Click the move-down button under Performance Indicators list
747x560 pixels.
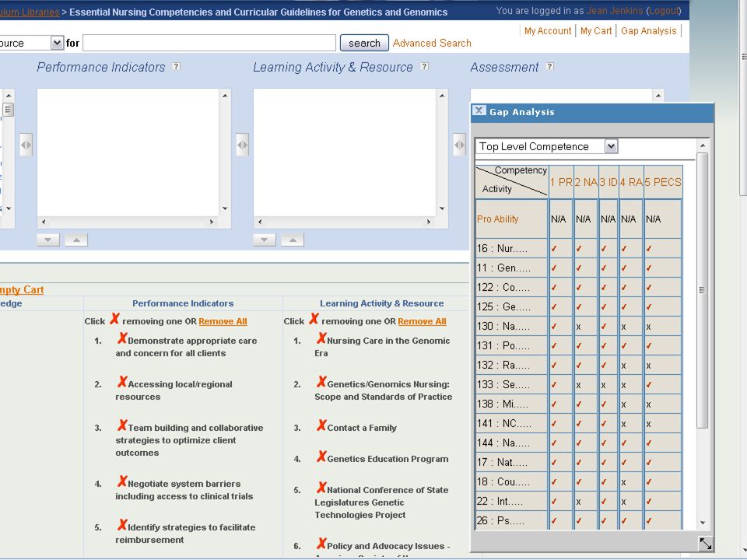click(48, 240)
